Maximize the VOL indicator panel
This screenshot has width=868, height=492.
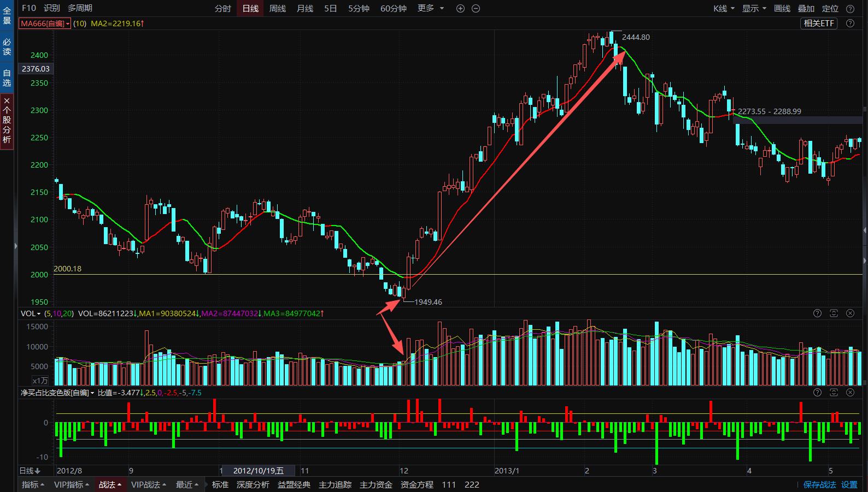coord(834,313)
